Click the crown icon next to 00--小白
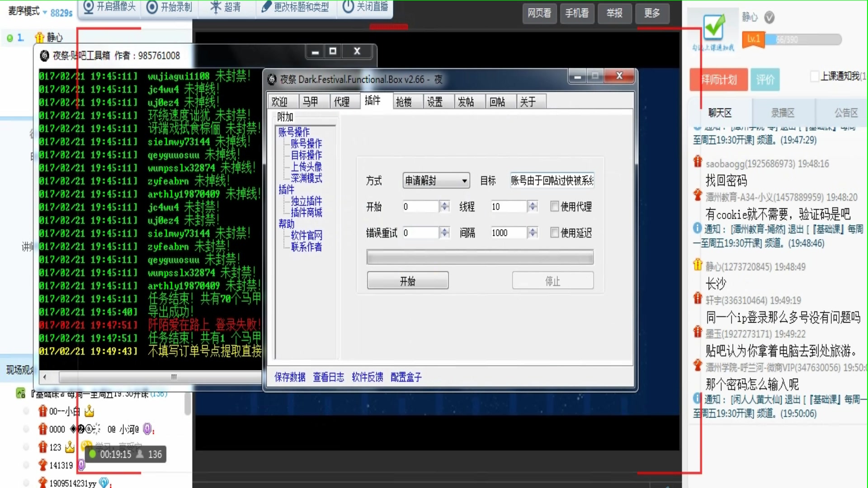Viewport: 868px width, 488px height. pyautogui.click(x=89, y=411)
